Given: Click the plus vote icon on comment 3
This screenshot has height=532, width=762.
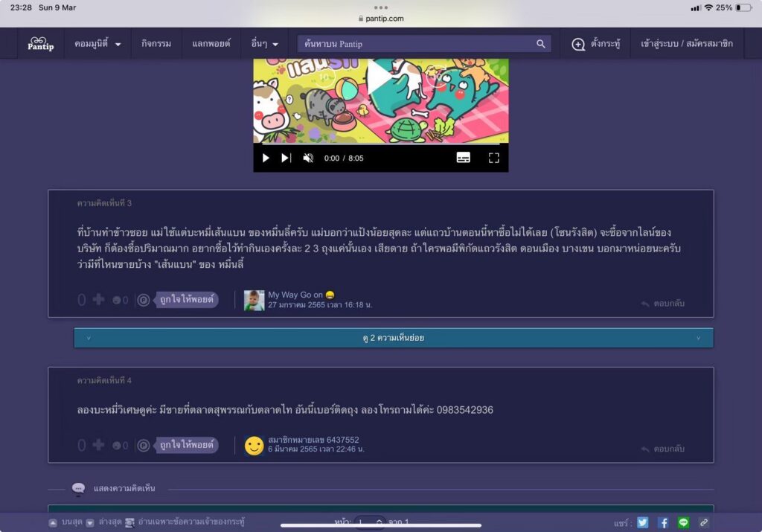Looking at the screenshot, I should pos(98,299).
